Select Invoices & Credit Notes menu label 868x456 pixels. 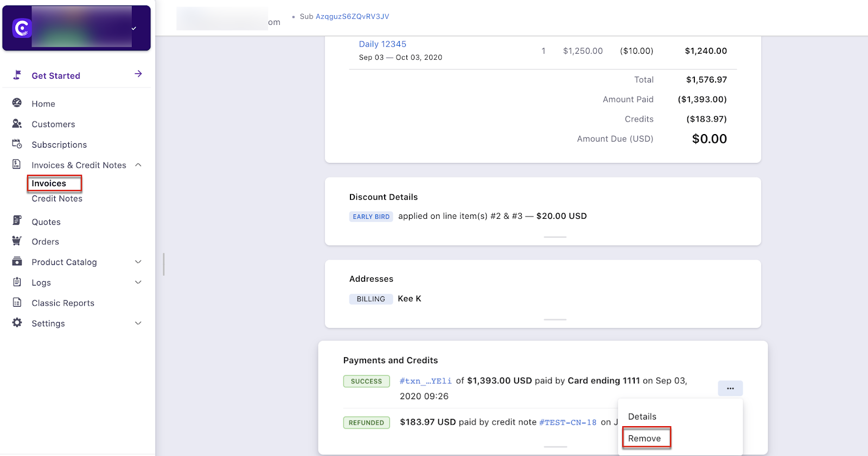point(79,165)
